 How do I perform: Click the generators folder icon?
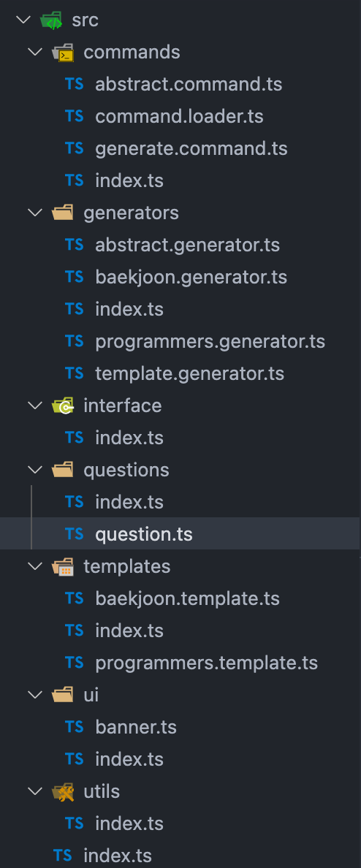[x=63, y=213]
